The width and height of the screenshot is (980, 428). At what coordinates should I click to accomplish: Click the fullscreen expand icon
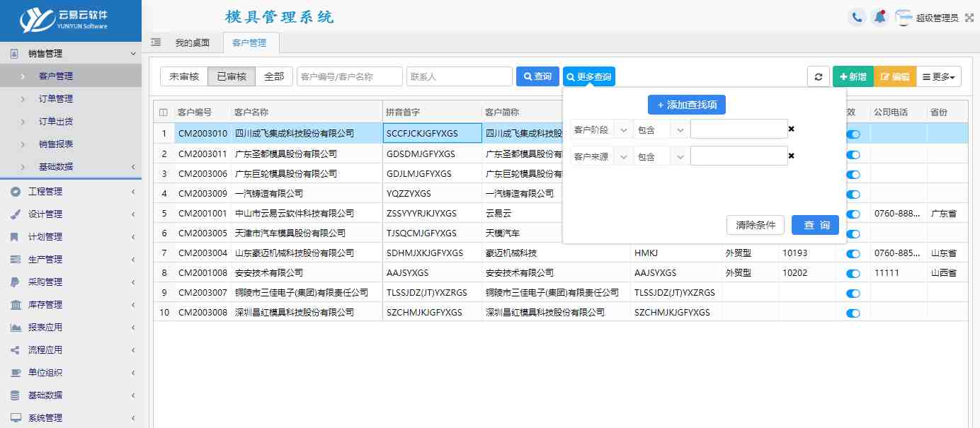coord(969,18)
